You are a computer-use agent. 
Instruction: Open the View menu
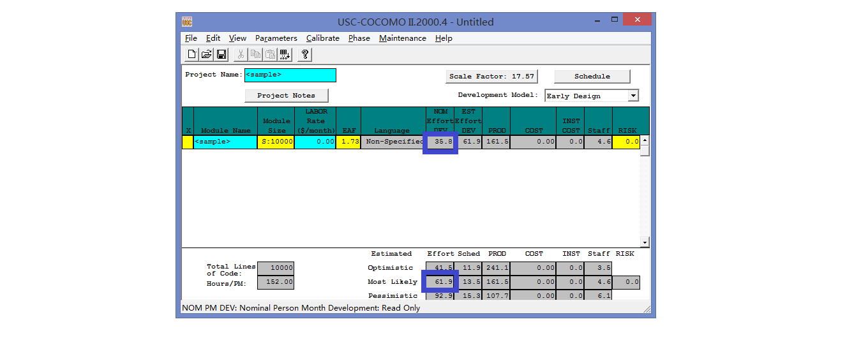click(237, 38)
